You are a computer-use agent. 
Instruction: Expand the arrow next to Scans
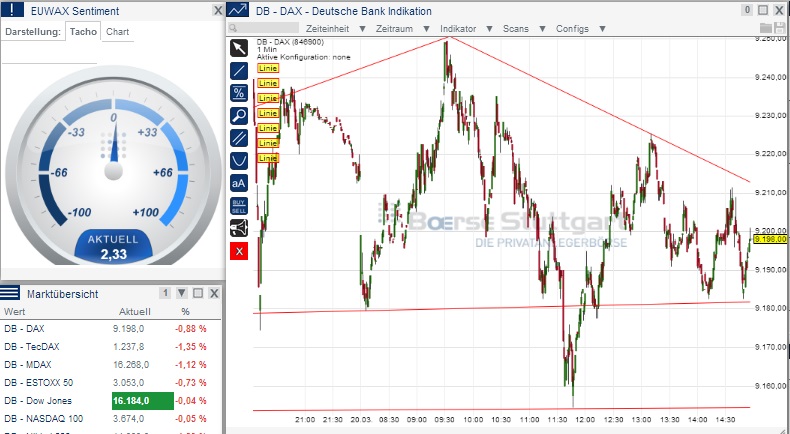(x=542, y=29)
